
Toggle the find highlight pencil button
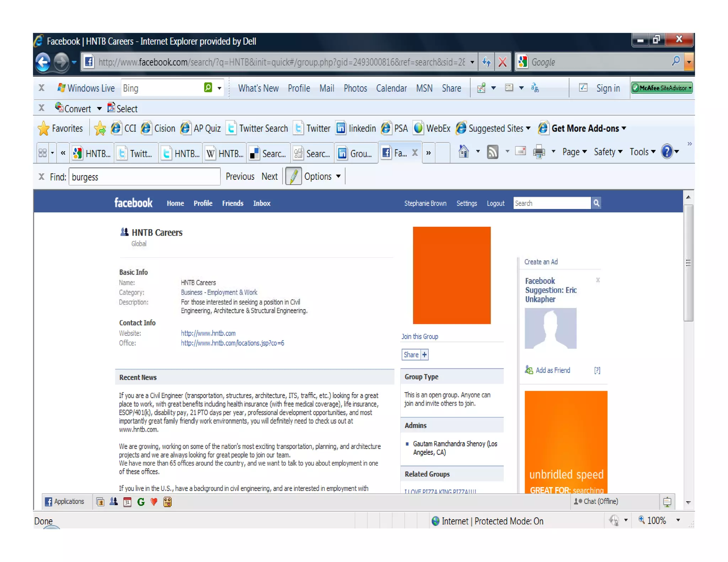pyautogui.click(x=293, y=177)
